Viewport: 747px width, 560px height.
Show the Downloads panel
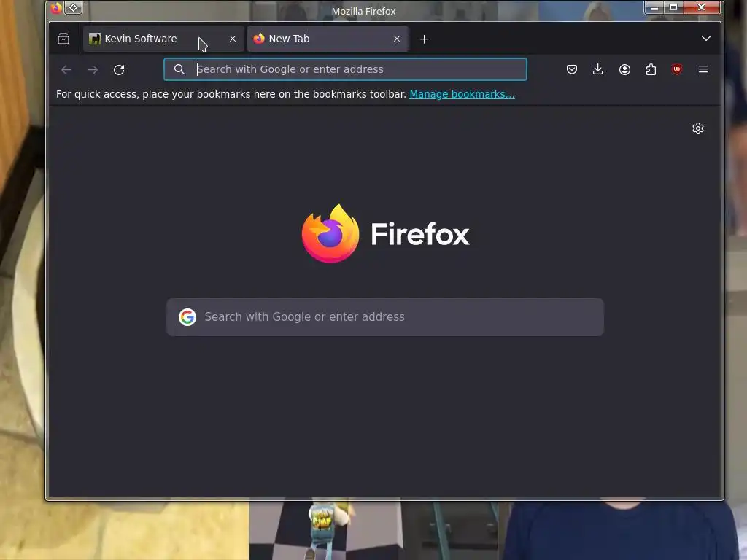(598, 69)
